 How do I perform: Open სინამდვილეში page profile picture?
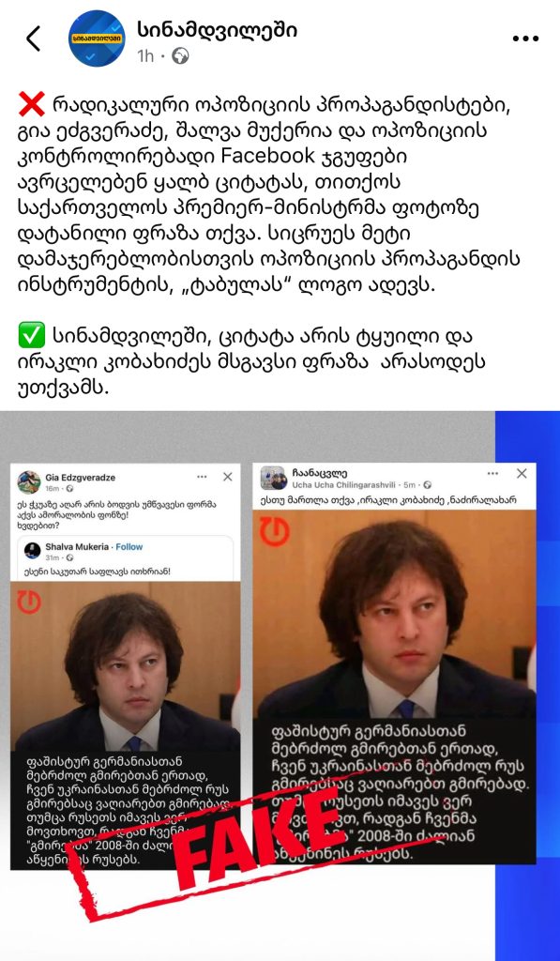[97, 38]
